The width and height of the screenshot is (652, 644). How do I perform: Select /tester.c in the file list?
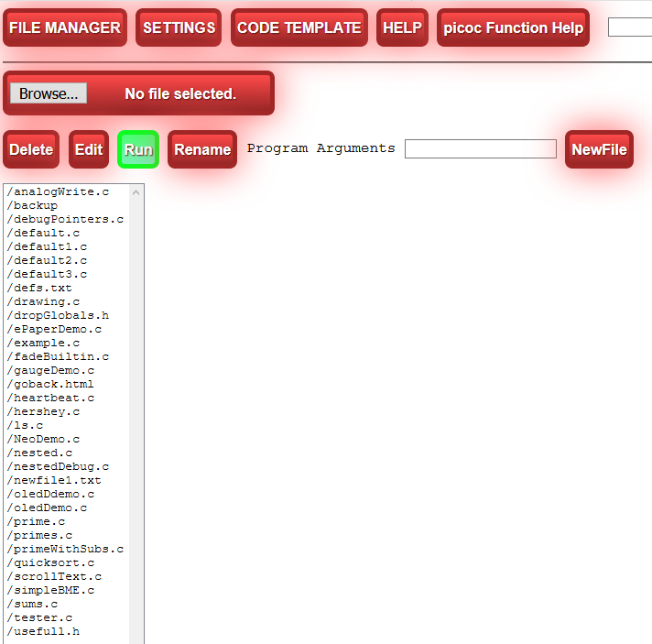(x=67, y=617)
